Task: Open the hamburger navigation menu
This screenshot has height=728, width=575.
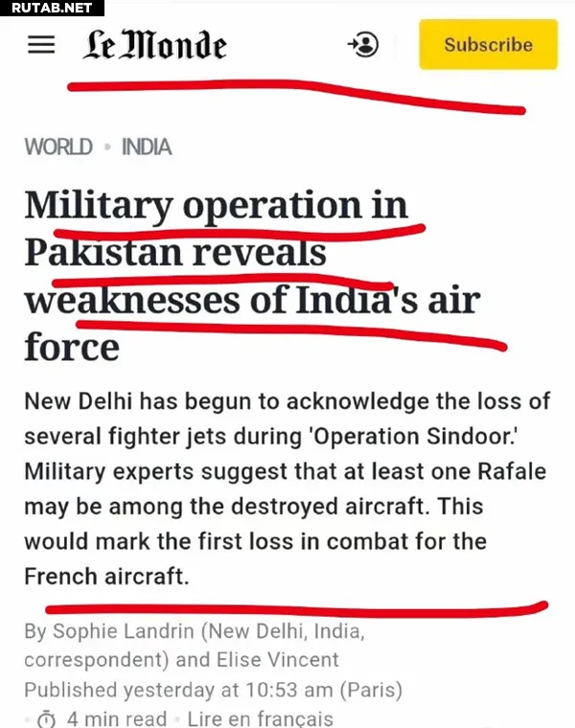Action: pos(41,45)
